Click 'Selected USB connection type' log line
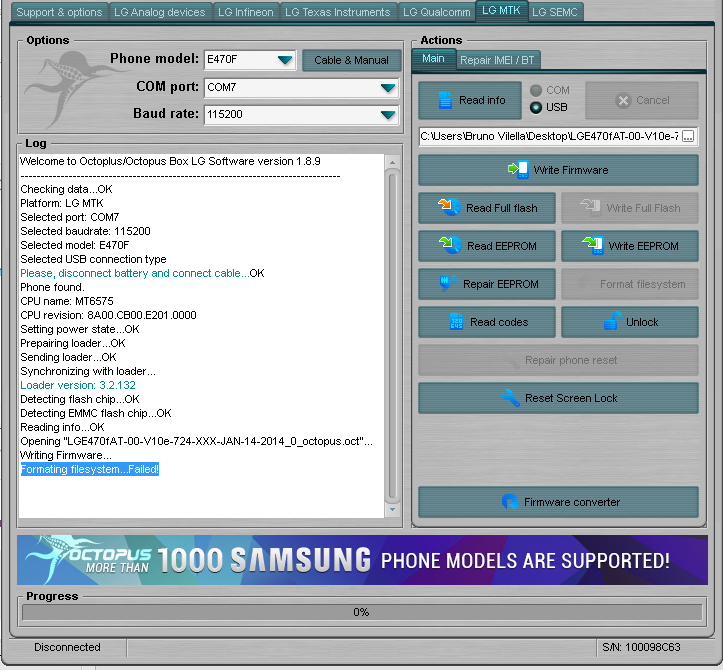The height and width of the screenshot is (671, 723). (93, 259)
